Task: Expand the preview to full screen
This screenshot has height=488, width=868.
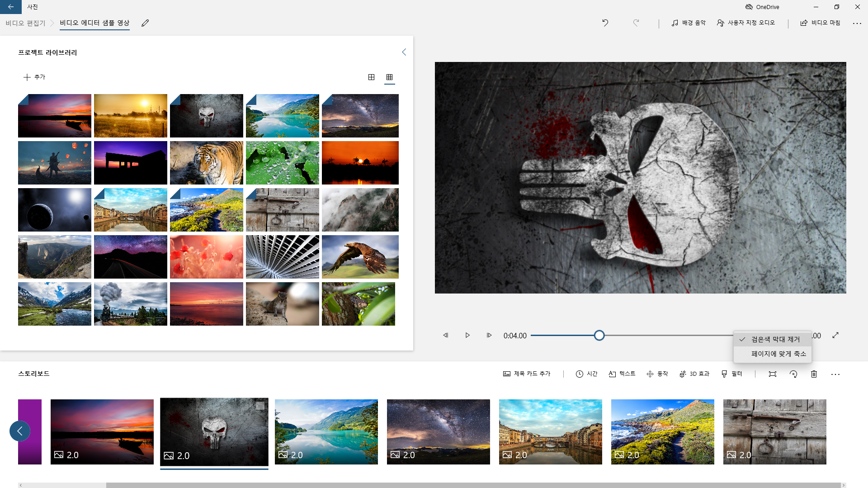Action: click(x=835, y=335)
